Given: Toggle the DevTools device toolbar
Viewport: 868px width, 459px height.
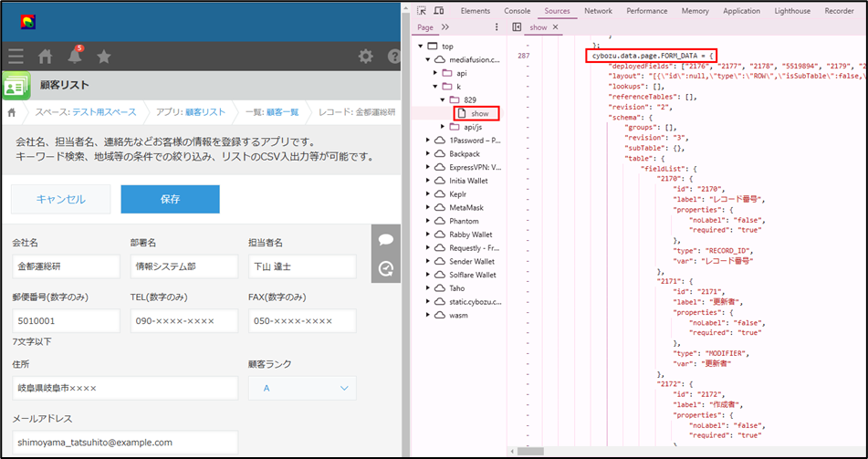Looking at the screenshot, I should (x=439, y=11).
